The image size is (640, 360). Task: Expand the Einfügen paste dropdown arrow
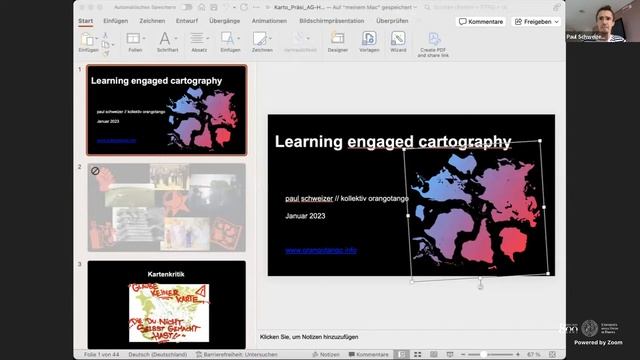(97, 39)
